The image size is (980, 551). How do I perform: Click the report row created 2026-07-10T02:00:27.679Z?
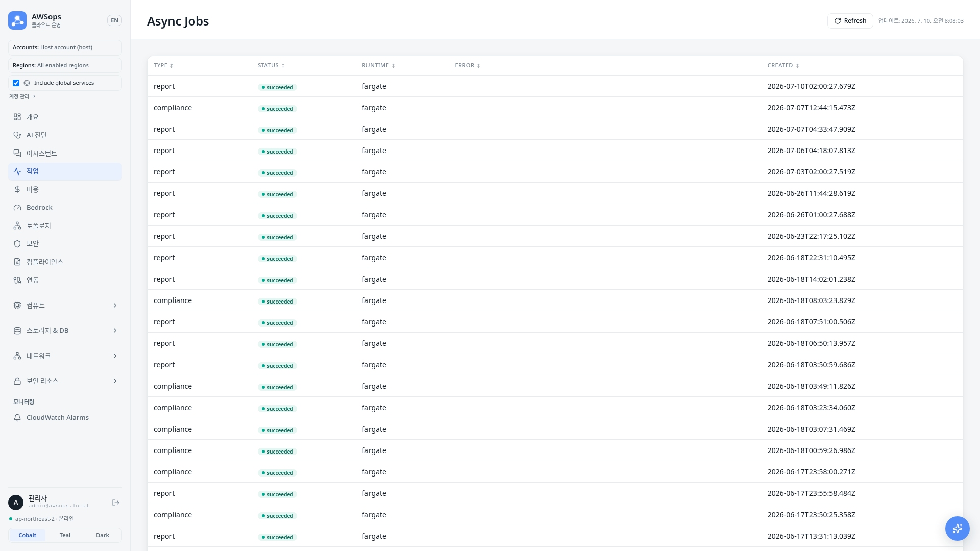click(555, 86)
